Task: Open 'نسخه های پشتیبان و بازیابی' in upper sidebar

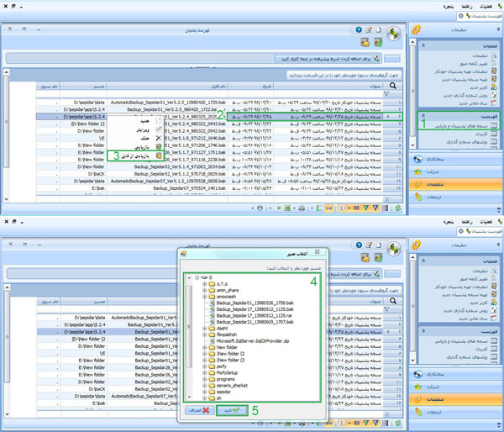Action: pyautogui.click(x=460, y=125)
